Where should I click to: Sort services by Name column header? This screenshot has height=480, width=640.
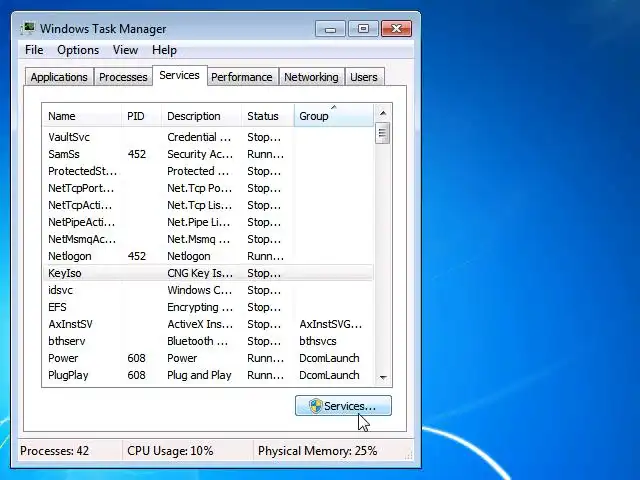pos(82,116)
